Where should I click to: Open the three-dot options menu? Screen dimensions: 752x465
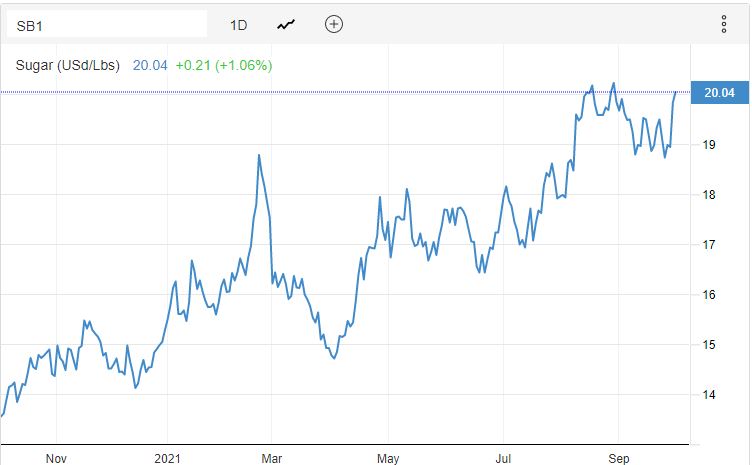pyautogui.click(x=724, y=24)
